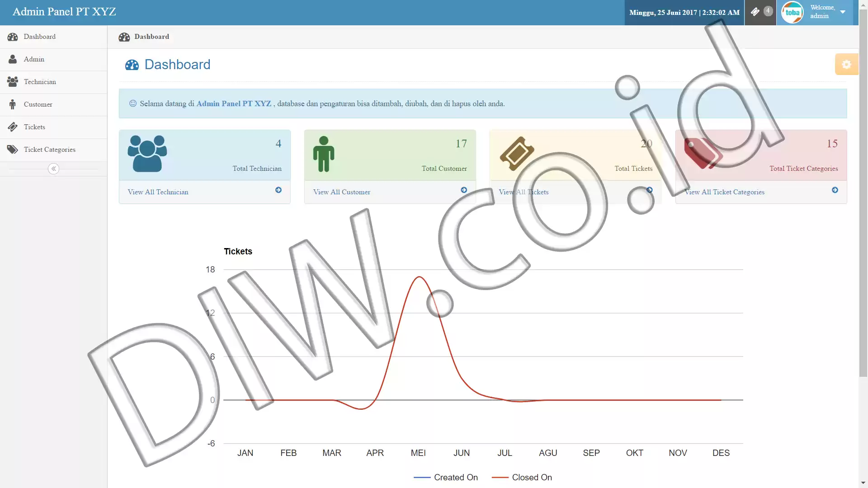Toggle the Closed On legend series
868x488 pixels.
point(522,477)
